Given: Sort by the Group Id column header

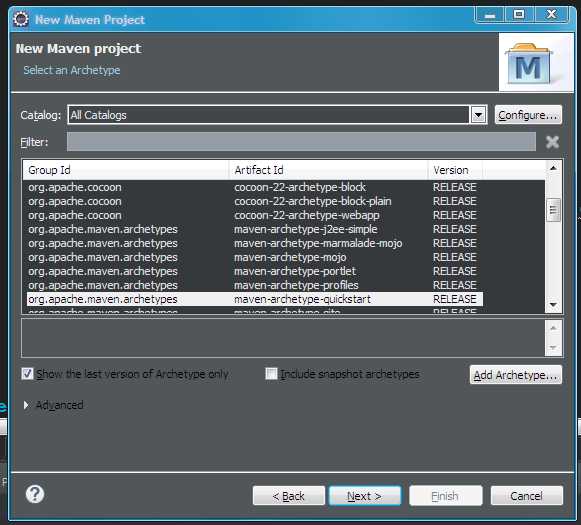Looking at the screenshot, I should pyautogui.click(x=126, y=170).
